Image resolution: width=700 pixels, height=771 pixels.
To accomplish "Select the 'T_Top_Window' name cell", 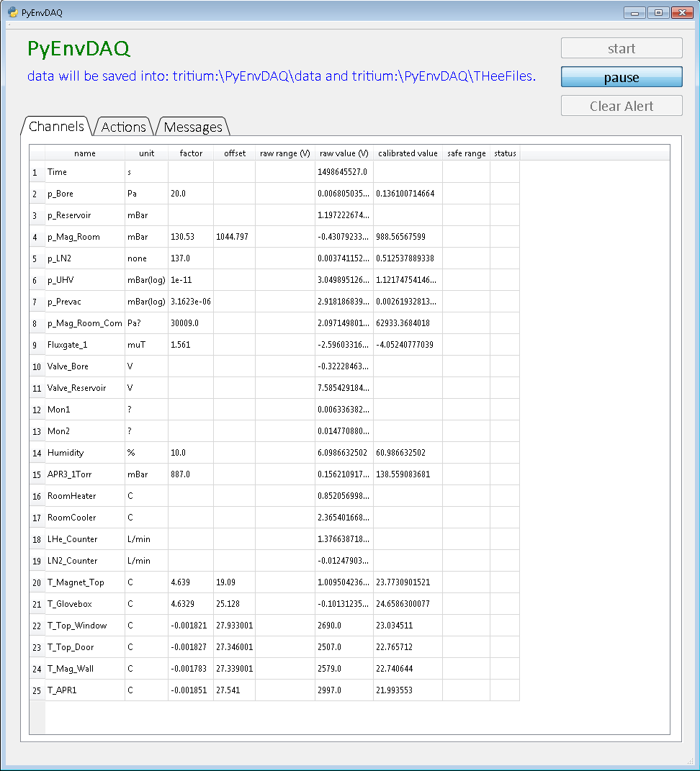I will (x=85, y=626).
